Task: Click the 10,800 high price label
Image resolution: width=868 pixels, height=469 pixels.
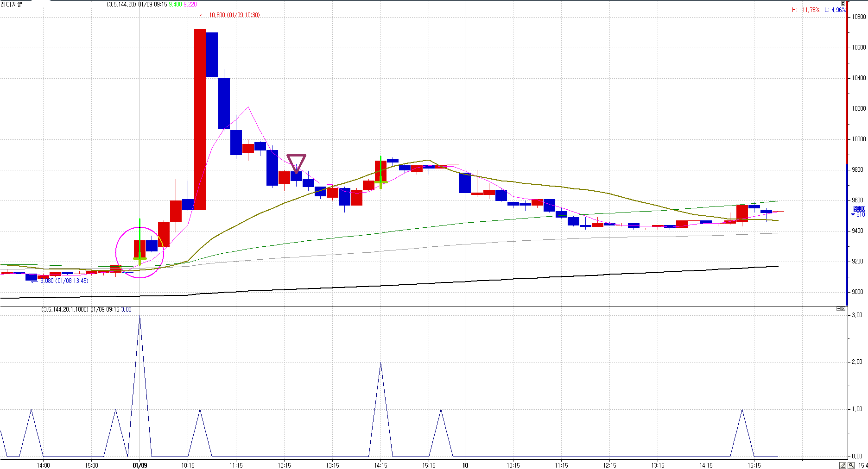Action: pyautogui.click(x=234, y=15)
